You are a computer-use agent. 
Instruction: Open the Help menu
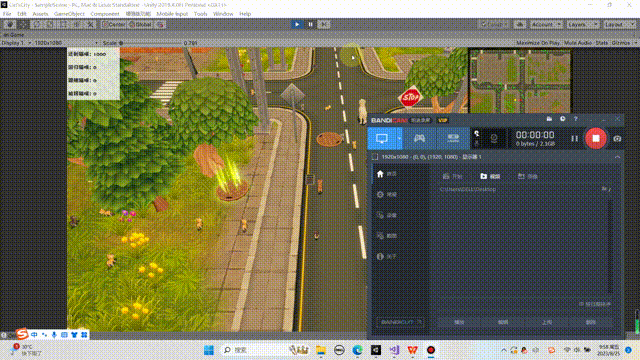coord(245,14)
